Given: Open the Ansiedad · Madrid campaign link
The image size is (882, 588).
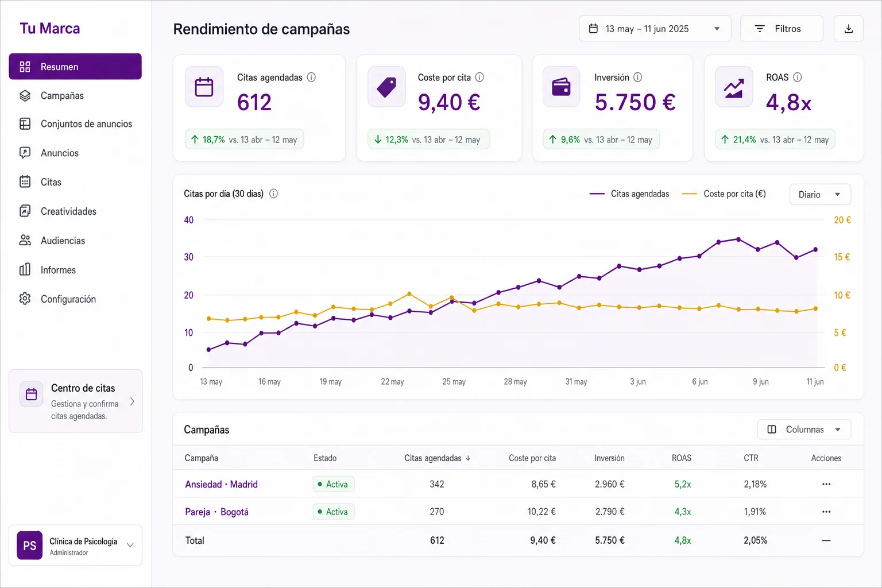Looking at the screenshot, I should point(221,484).
